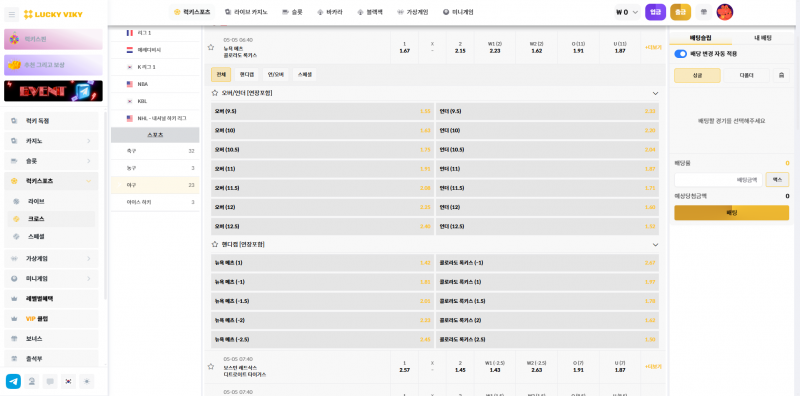Click the gold 출금 withdraw button

tap(680, 12)
